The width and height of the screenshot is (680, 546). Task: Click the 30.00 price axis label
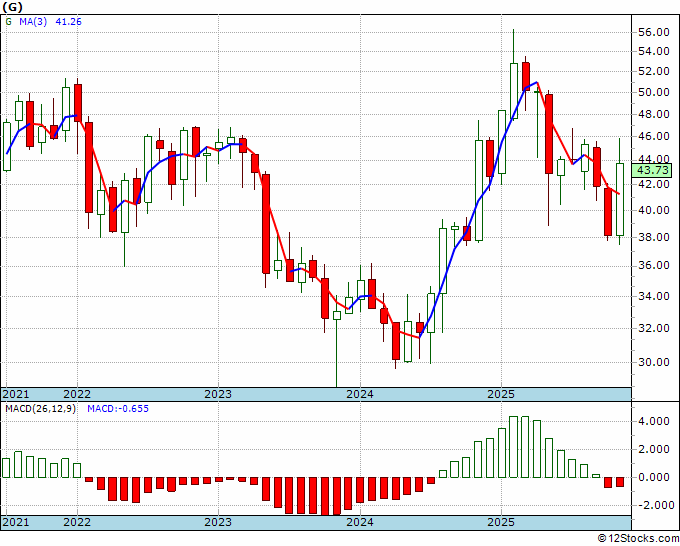[x=654, y=362]
